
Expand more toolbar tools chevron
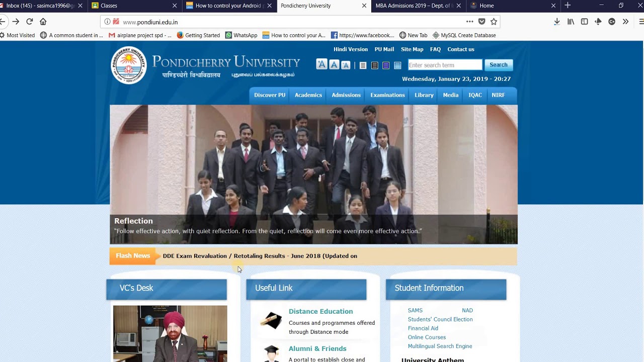(x=625, y=22)
